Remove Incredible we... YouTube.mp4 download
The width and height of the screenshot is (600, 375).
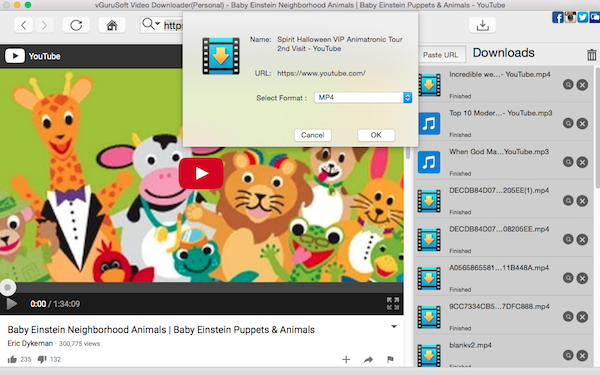[582, 85]
